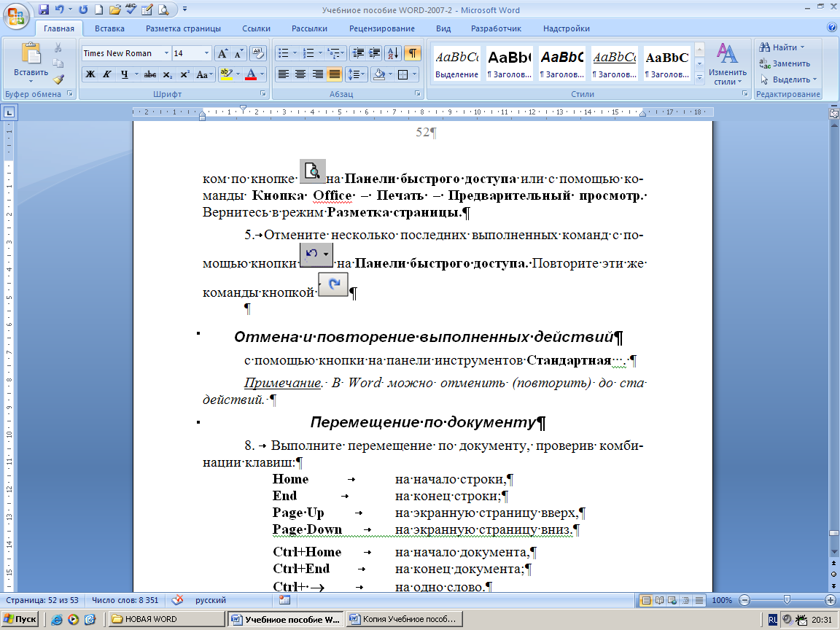This screenshot has height=630, width=840.
Task: Click zoom slider handle
Action: [787, 600]
